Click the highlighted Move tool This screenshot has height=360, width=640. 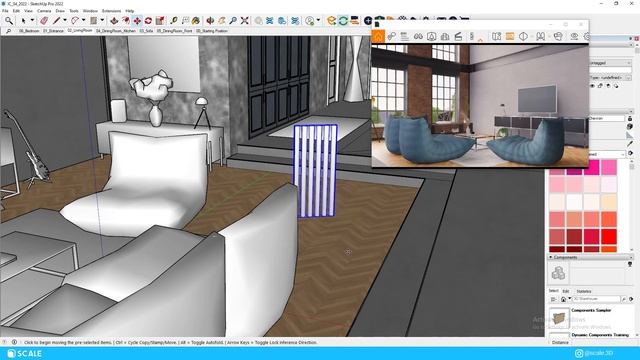coord(137,20)
